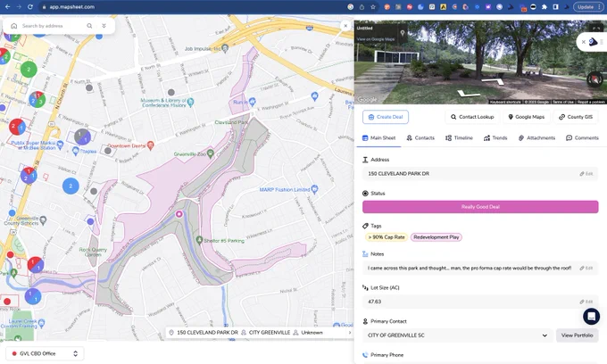Click the Run In map pin

coord(253,102)
